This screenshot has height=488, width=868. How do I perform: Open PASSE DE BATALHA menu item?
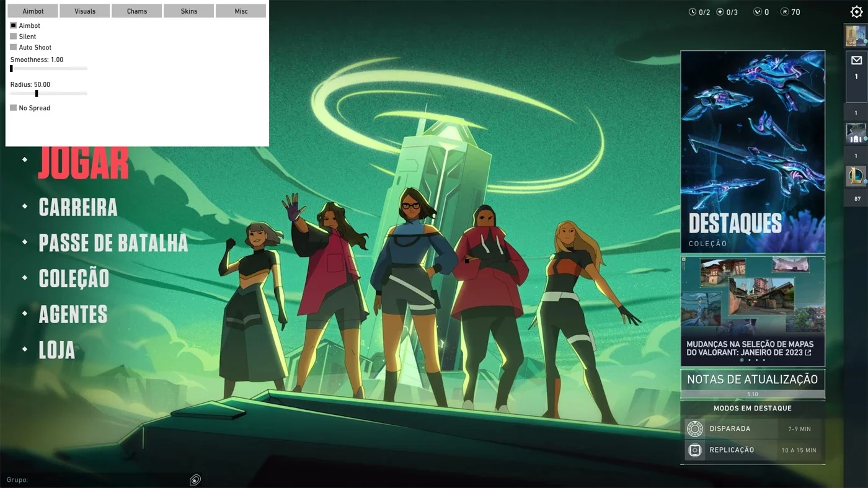tap(113, 242)
